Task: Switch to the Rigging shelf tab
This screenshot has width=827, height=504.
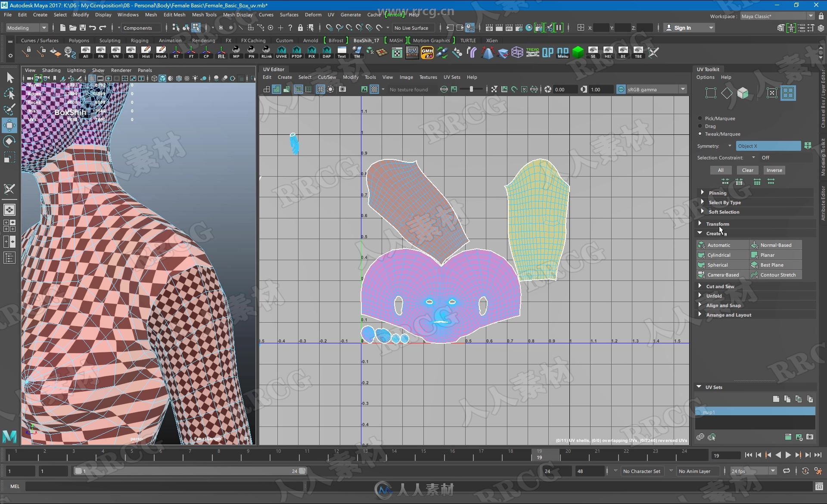Action: [140, 40]
